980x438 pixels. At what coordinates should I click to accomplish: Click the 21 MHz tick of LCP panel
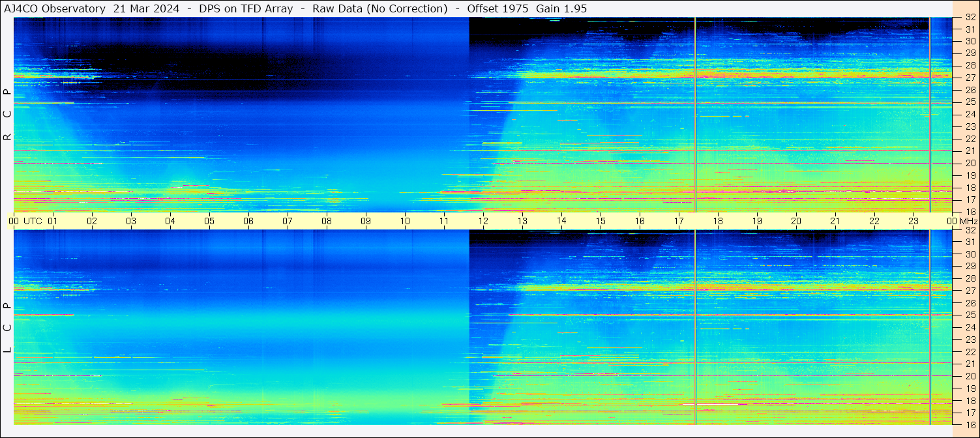(x=970, y=364)
